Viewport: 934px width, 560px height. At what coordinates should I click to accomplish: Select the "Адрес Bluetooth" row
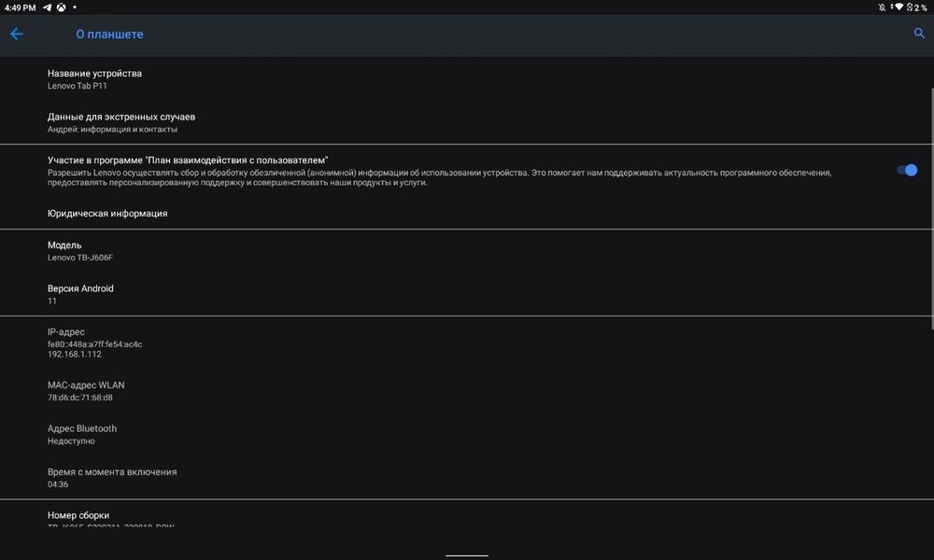(467, 434)
